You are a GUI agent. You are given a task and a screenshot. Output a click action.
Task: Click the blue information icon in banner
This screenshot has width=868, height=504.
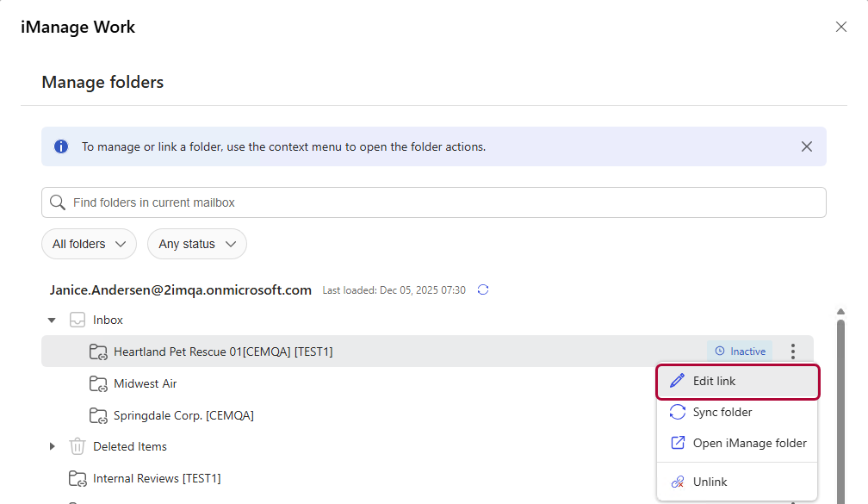point(61,146)
